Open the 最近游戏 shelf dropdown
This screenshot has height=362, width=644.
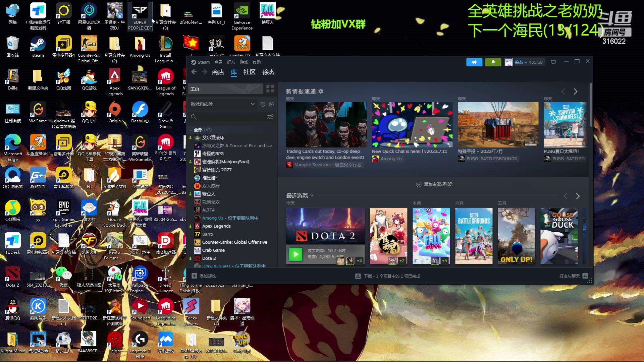pos(312,196)
